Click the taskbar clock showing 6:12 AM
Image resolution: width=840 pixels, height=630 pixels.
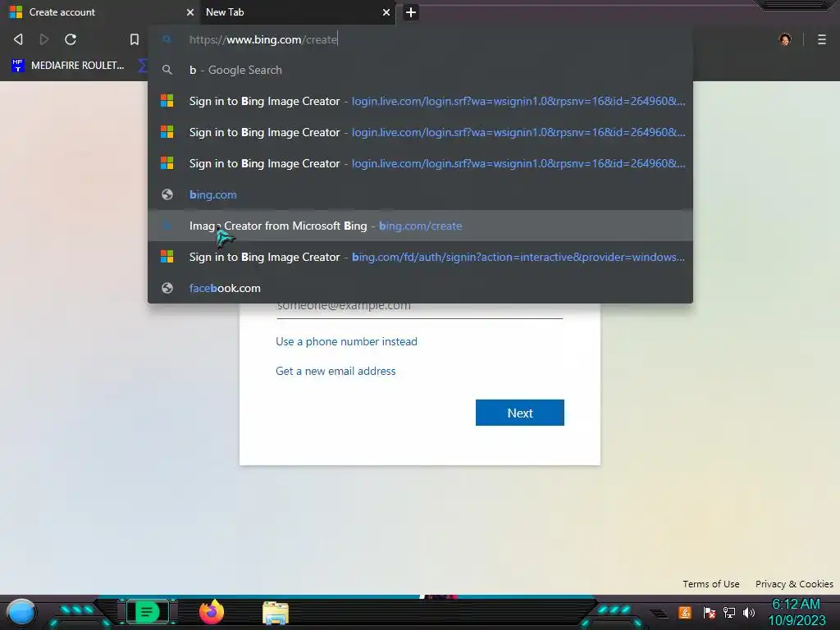pyautogui.click(x=797, y=612)
